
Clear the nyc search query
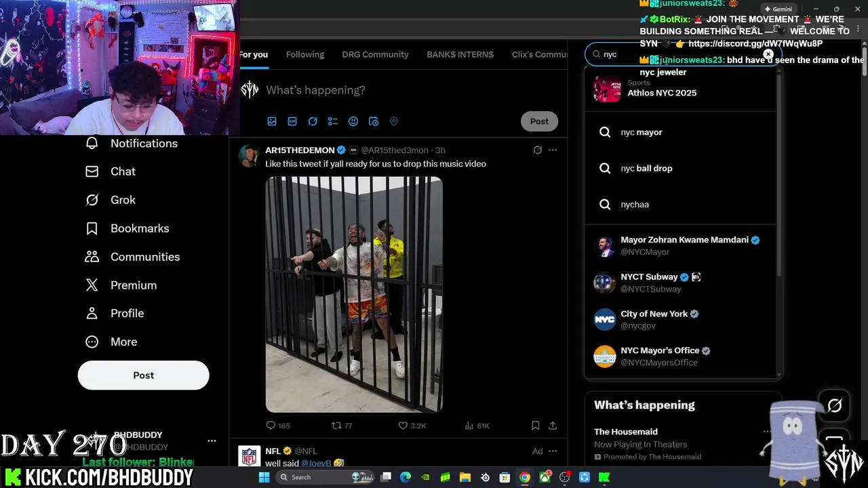tap(768, 54)
